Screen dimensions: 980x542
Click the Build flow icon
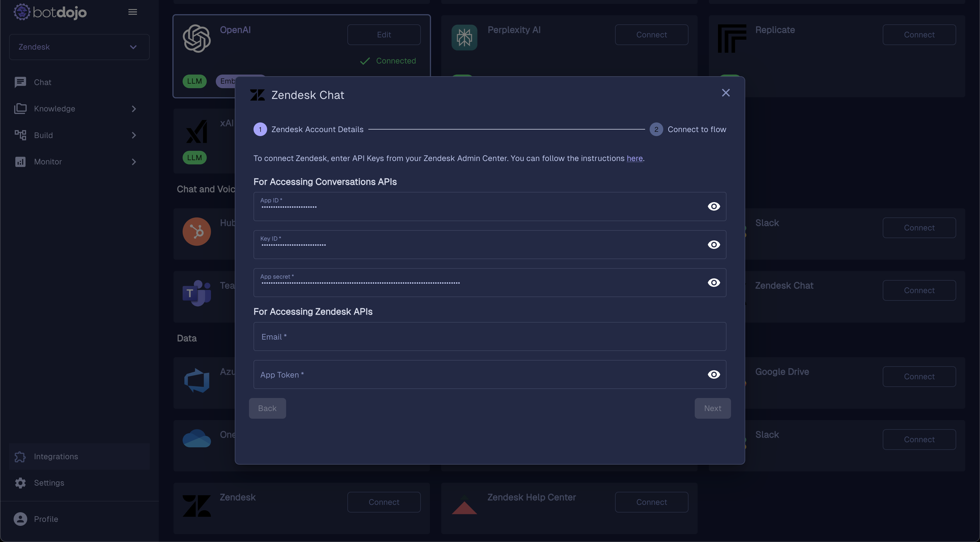pos(20,135)
